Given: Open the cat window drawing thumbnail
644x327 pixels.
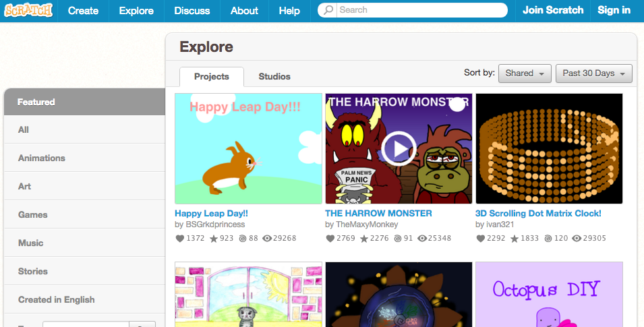Looking at the screenshot, I should tap(248, 295).
